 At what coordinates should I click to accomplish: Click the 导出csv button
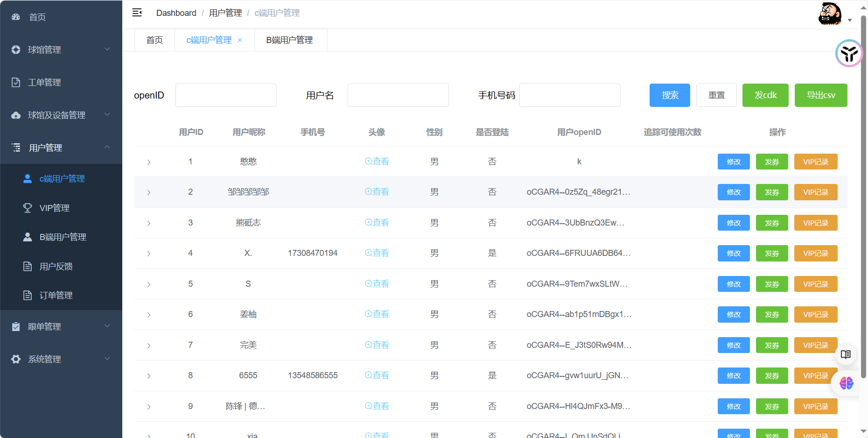(x=821, y=95)
